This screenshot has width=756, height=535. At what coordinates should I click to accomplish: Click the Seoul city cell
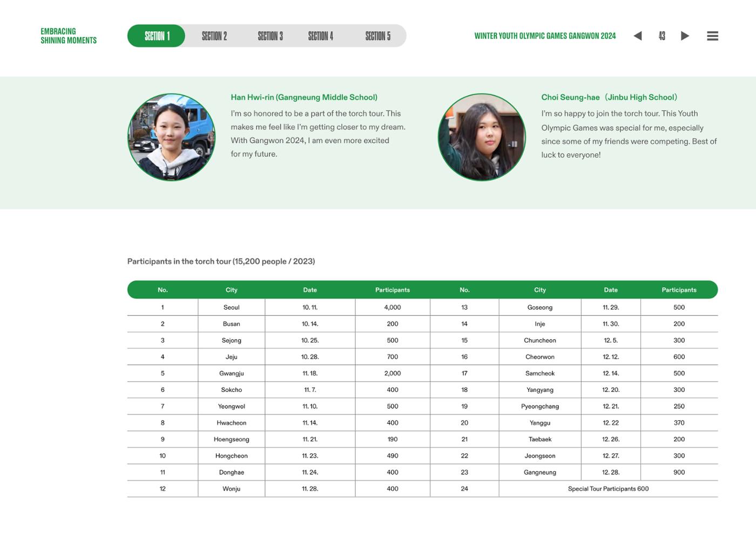(x=232, y=307)
